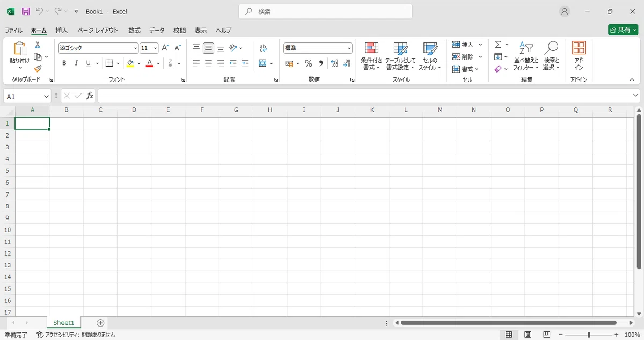The width and height of the screenshot is (644, 340).
Task: Increase indent icon
Action: pyautogui.click(x=245, y=63)
